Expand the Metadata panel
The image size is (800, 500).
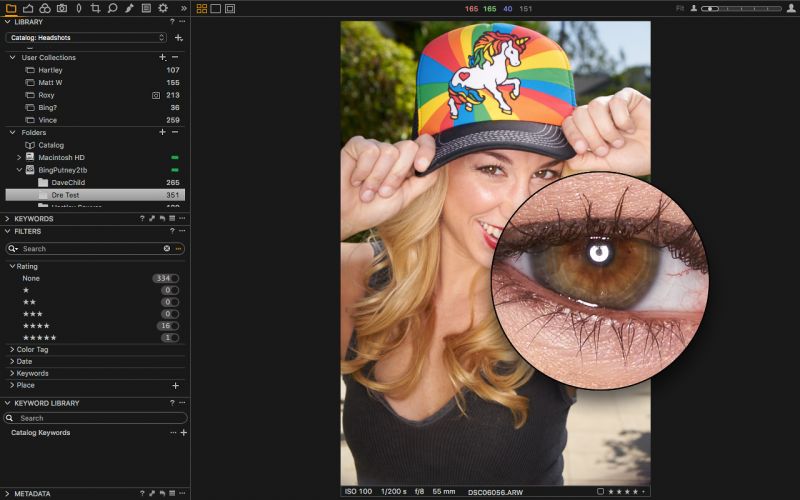pyautogui.click(x=7, y=493)
